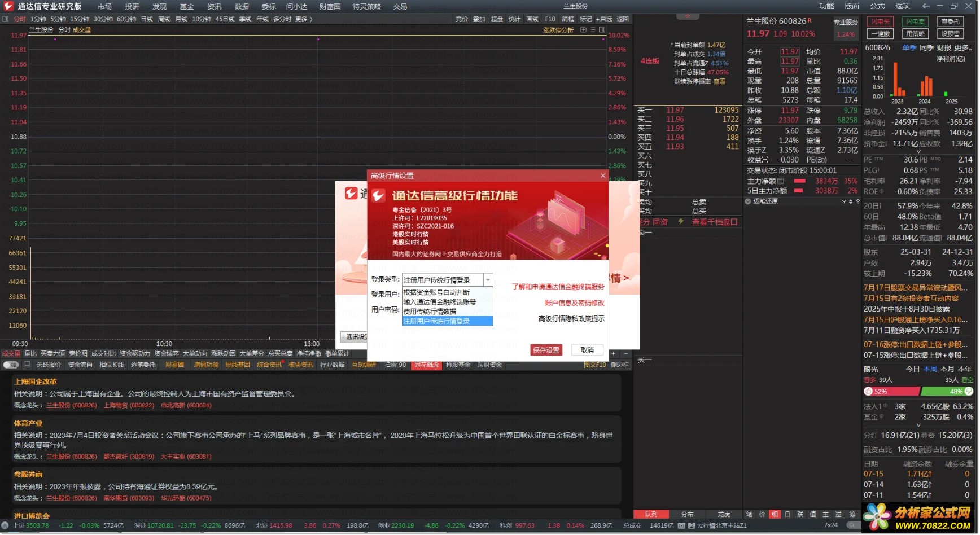Click the 2023 tallest profit bar in chart
The image size is (980, 535).
[895, 79]
